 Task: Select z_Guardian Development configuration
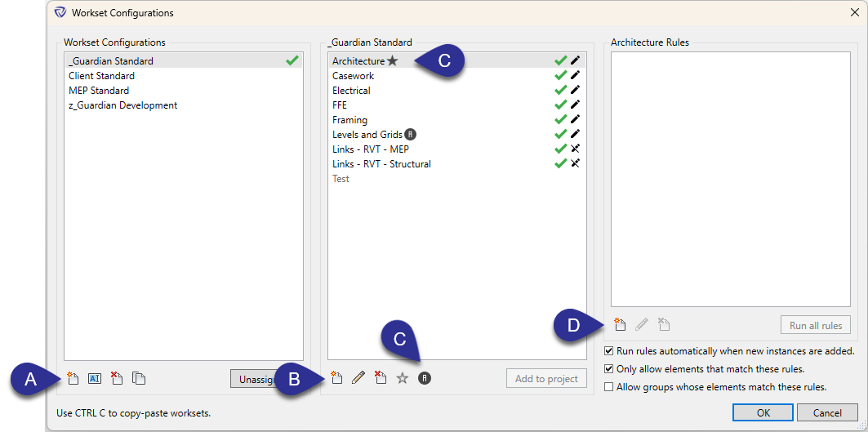pos(184,105)
